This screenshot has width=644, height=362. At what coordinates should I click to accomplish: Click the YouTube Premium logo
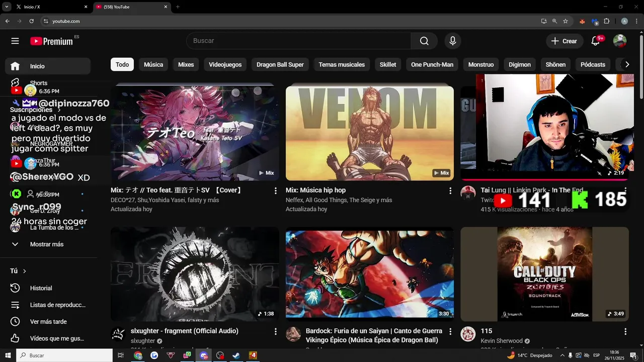(51, 41)
